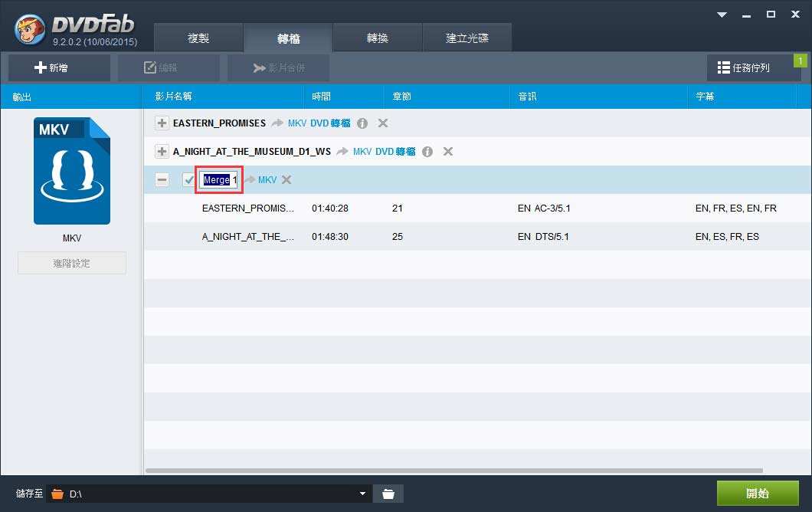
Task: Open the 任務佇列 task queue
Action: pyautogui.click(x=754, y=68)
